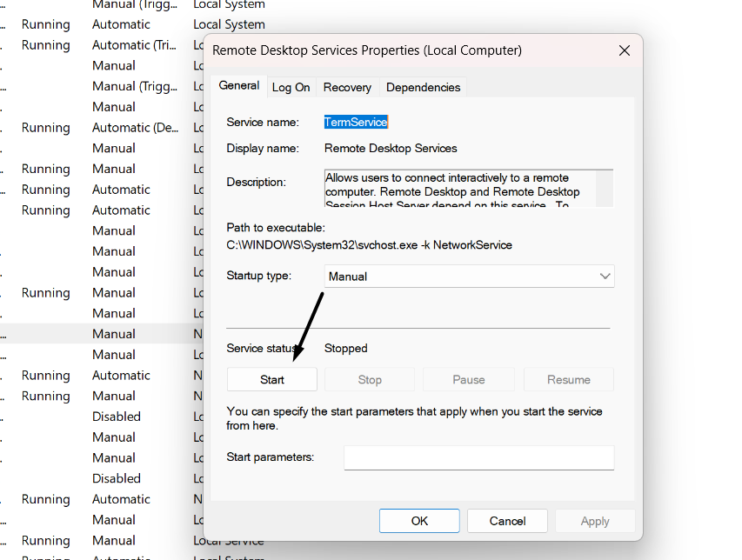Click into the Start parameters field
Viewport: 742px width, 560px height.
479,457
